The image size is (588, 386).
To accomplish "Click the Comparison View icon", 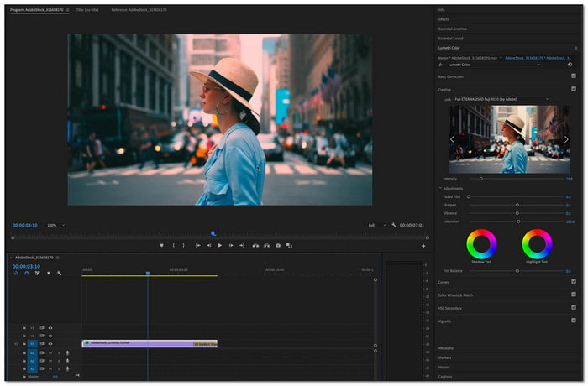I will [x=289, y=246].
